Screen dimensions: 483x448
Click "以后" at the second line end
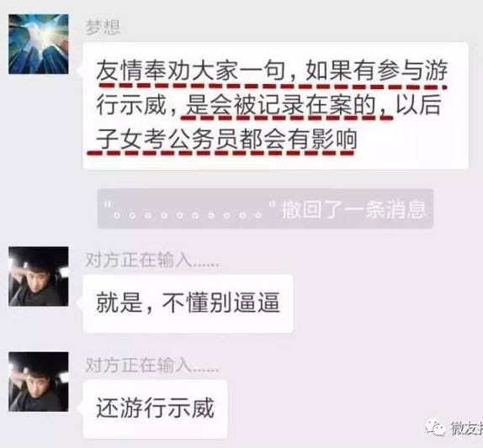point(418,105)
